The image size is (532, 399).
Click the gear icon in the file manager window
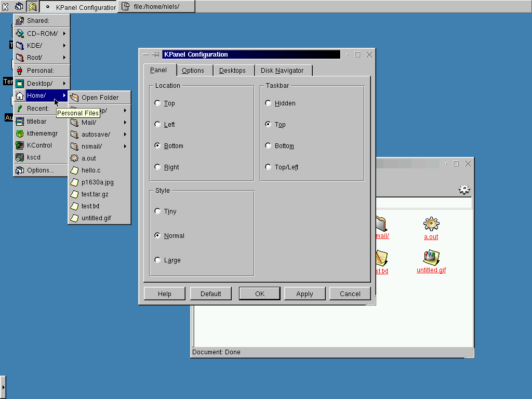(x=464, y=190)
